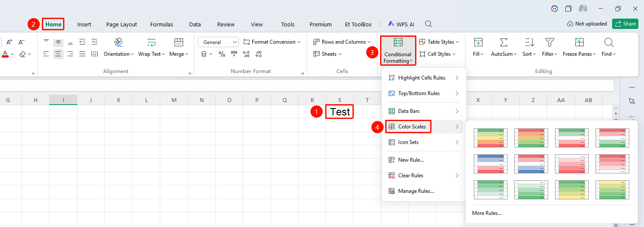Switch to the Data tab

coord(195,24)
